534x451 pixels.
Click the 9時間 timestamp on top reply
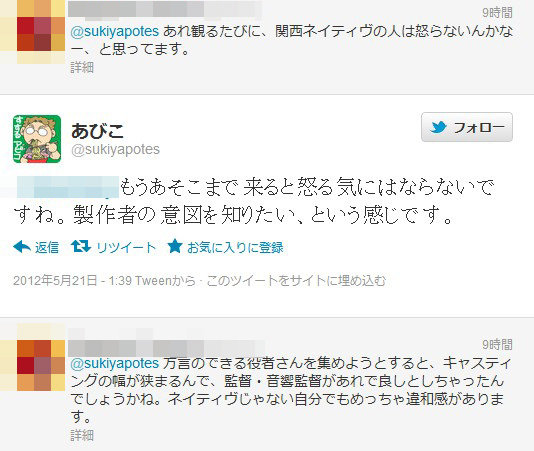click(497, 13)
